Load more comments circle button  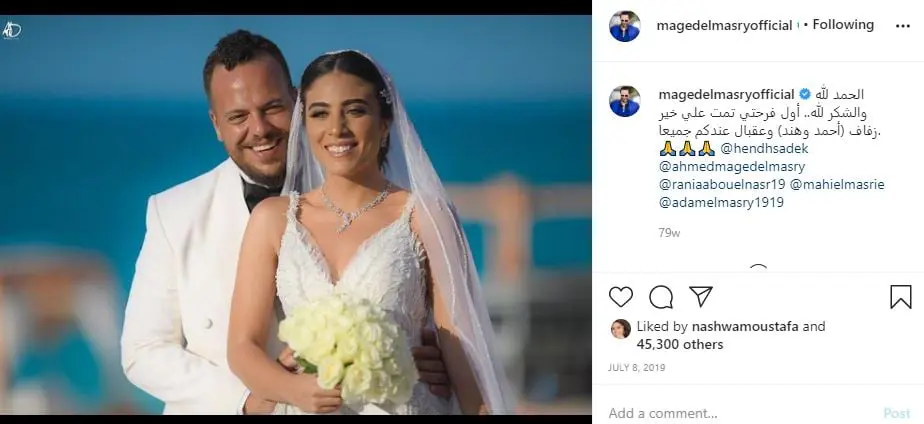(x=758, y=269)
